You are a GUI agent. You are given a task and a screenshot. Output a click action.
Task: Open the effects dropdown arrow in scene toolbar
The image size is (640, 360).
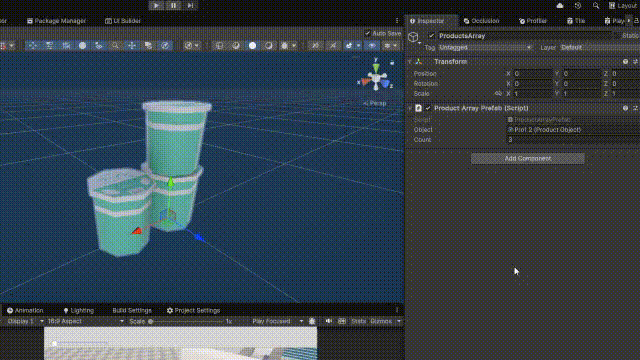(x=294, y=46)
